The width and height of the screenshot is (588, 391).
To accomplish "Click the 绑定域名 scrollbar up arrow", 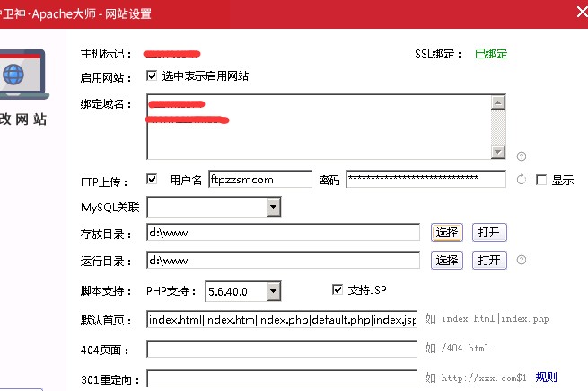I will click(497, 102).
